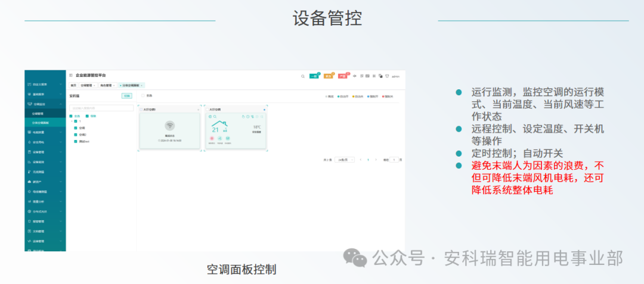Click the offline wifi icon on 大厅空调1
Image resolution: width=644 pixels, height=284 pixels.
point(169,126)
